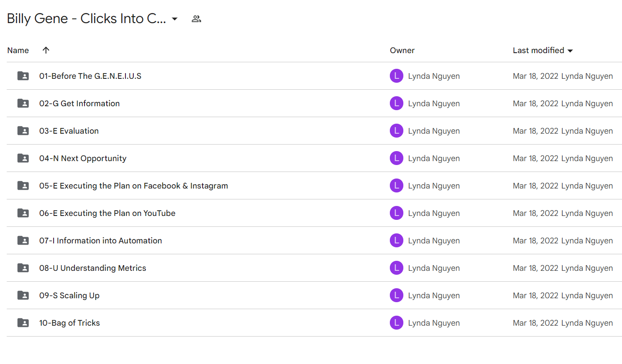Select the 03-E Evaluation folder name
This screenshot has height=364, width=622.
(69, 131)
